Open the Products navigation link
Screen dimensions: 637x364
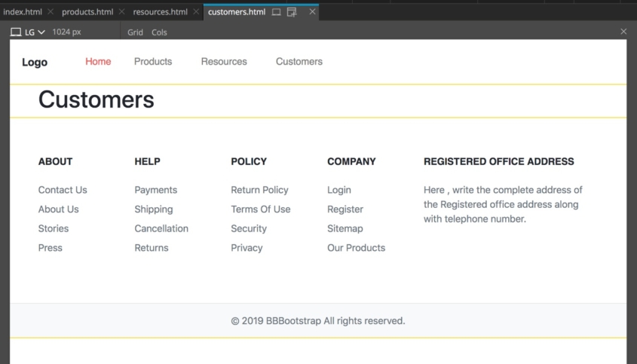(153, 61)
